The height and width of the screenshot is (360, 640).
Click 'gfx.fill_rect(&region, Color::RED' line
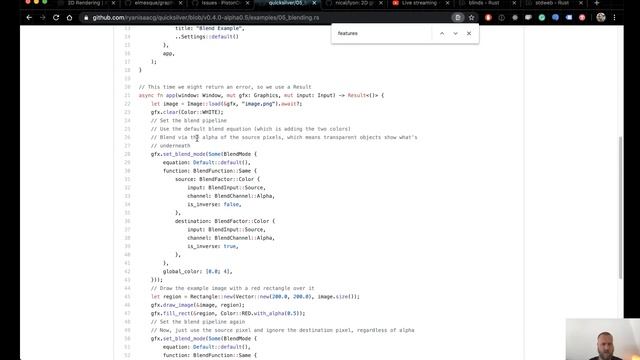[228, 313]
